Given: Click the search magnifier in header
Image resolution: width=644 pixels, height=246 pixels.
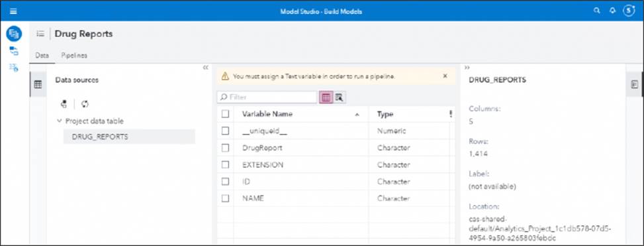Looking at the screenshot, I should [x=597, y=11].
